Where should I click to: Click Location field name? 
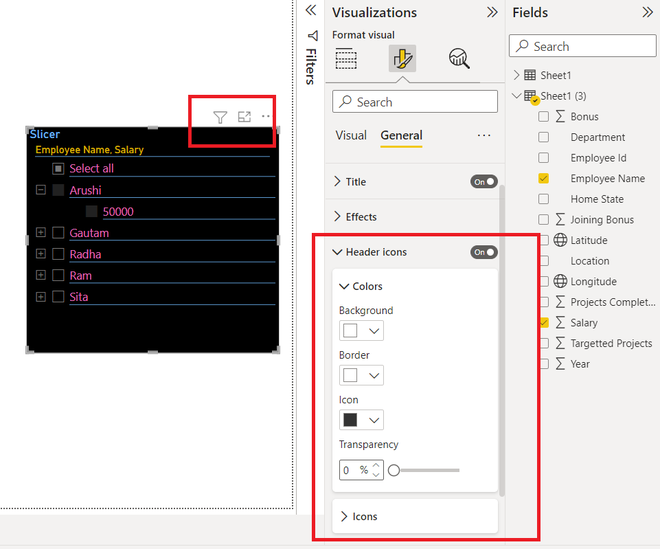click(x=590, y=261)
